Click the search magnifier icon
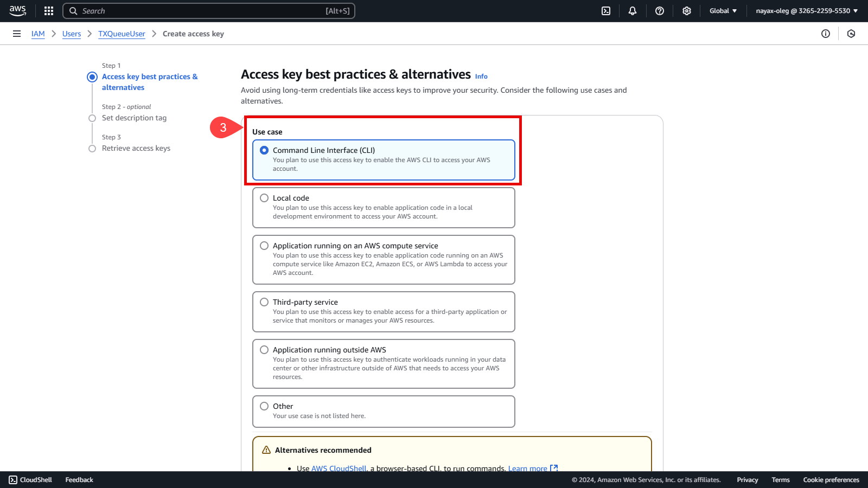The height and width of the screenshot is (488, 868). 73,11
